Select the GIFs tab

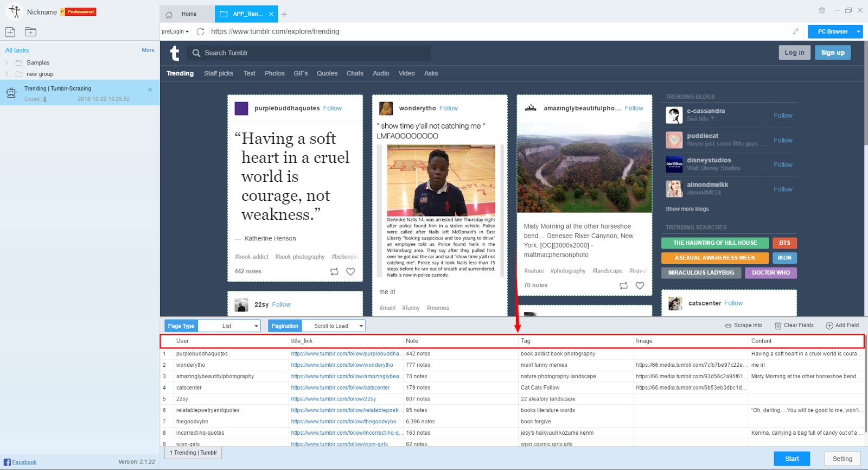[301, 73]
